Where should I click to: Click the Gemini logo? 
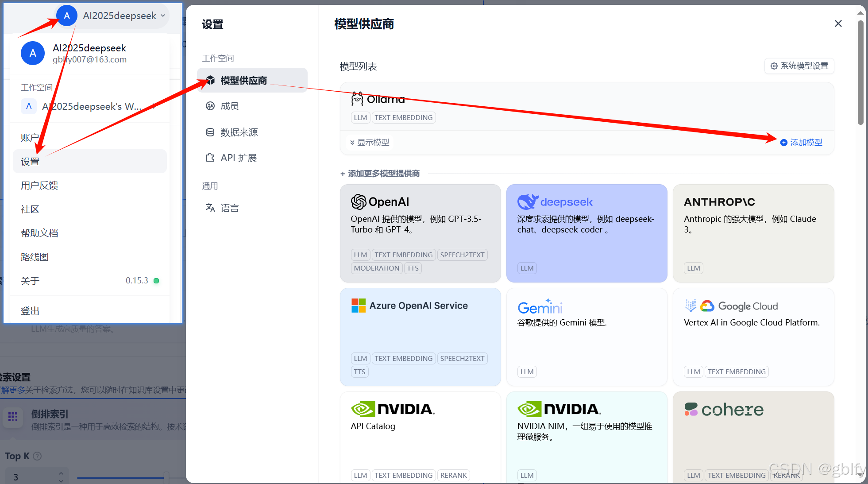(540, 306)
